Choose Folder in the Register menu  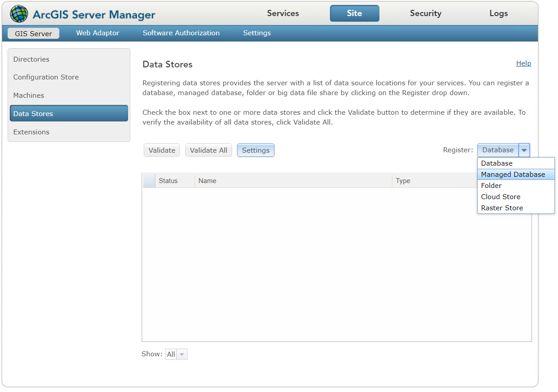491,186
